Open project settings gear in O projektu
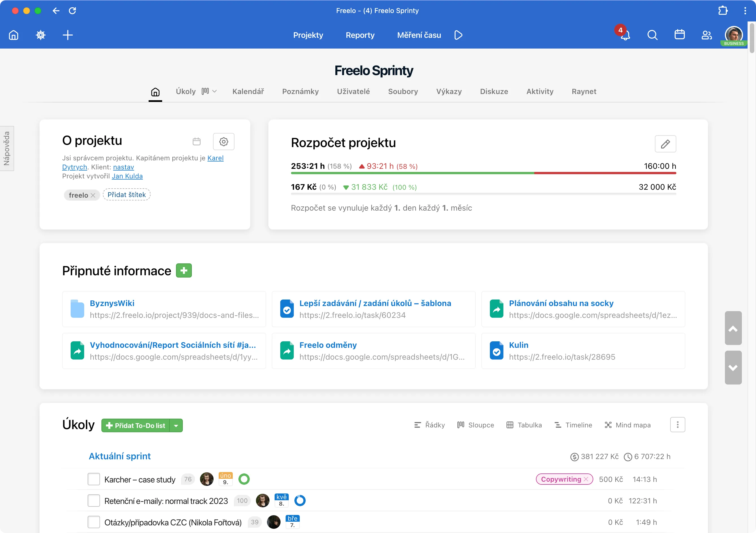 pyautogui.click(x=223, y=141)
